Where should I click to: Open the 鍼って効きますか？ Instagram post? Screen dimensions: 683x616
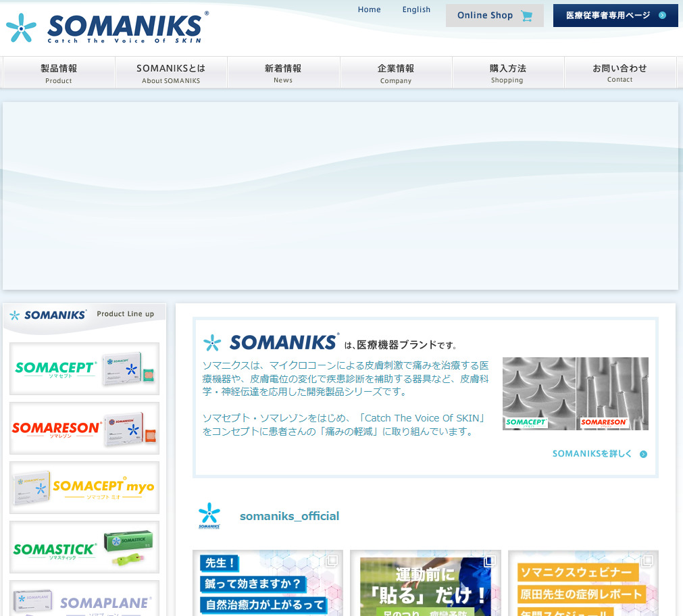[268, 583]
